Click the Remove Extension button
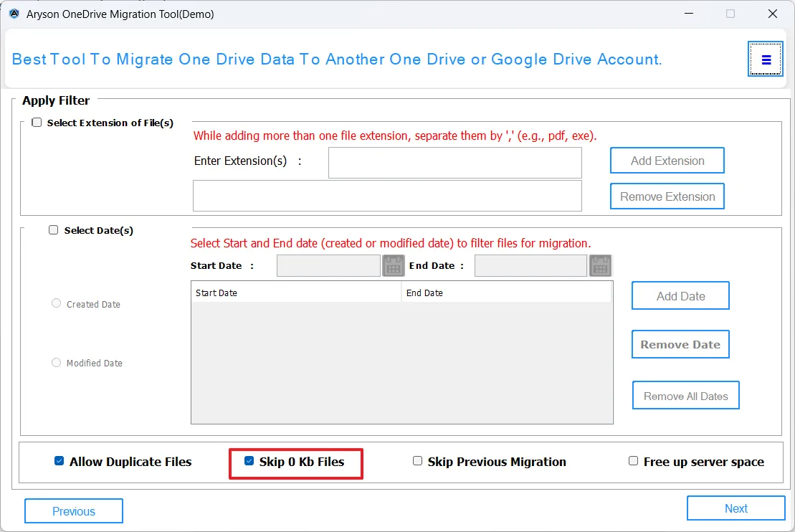 [667, 196]
